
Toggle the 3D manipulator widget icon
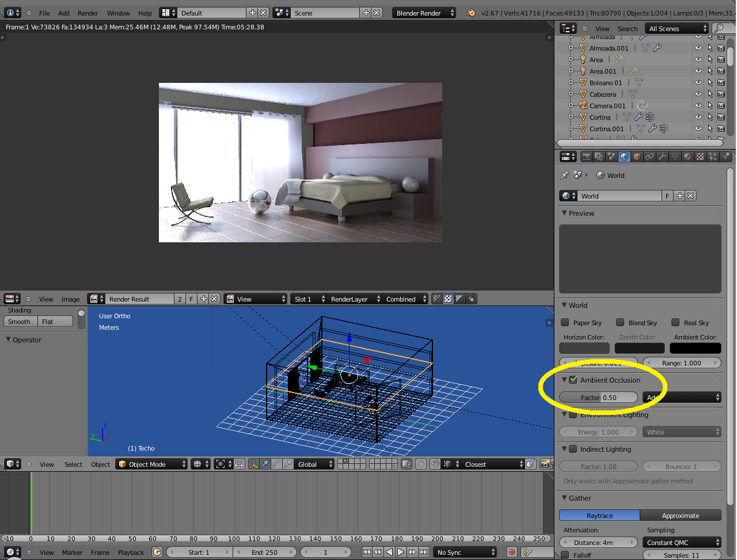[253, 464]
